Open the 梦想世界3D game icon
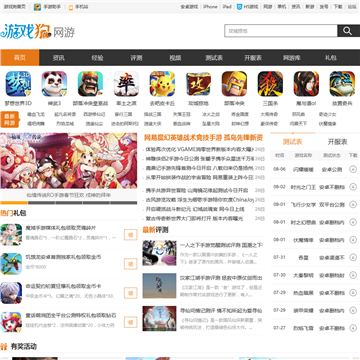This screenshot has height=360, width=360. (18, 84)
